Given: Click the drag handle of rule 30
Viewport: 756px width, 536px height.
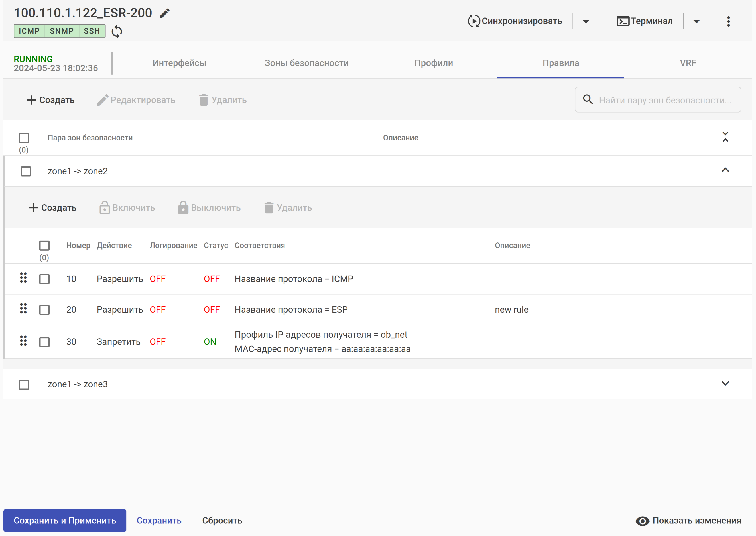Looking at the screenshot, I should point(23,341).
